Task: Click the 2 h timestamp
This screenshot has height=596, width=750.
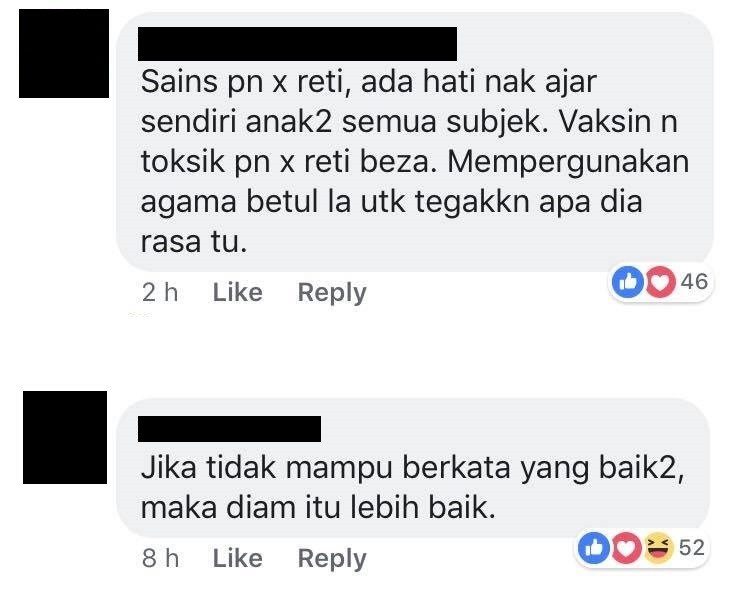Action: (160, 292)
